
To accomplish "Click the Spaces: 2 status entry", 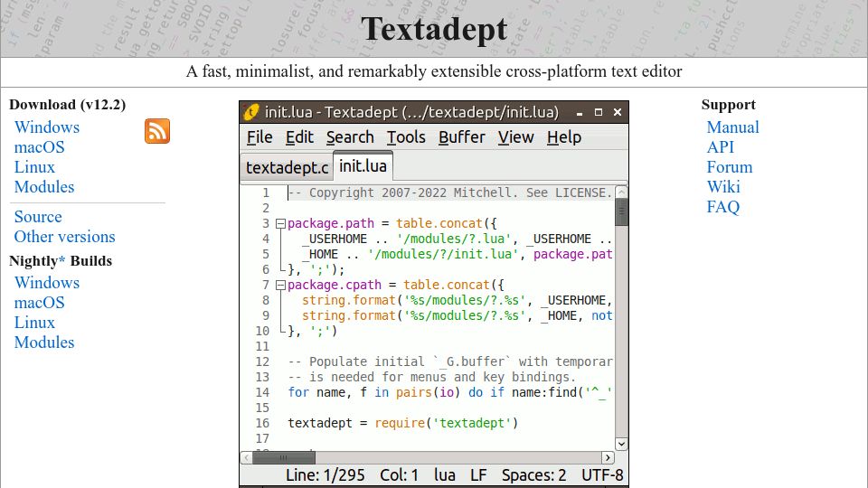I will click(533, 475).
